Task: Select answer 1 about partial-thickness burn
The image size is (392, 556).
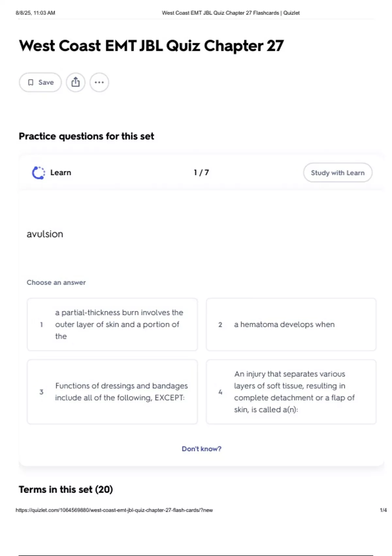Action: click(112, 324)
